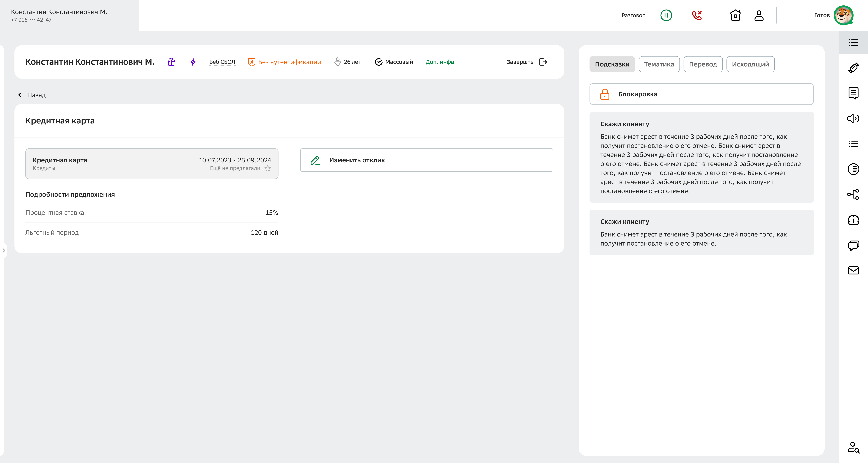The height and width of the screenshot is (463, 868).
Task: Open the megaphone icon in the right sidebar
Action: tap(853, 118)
